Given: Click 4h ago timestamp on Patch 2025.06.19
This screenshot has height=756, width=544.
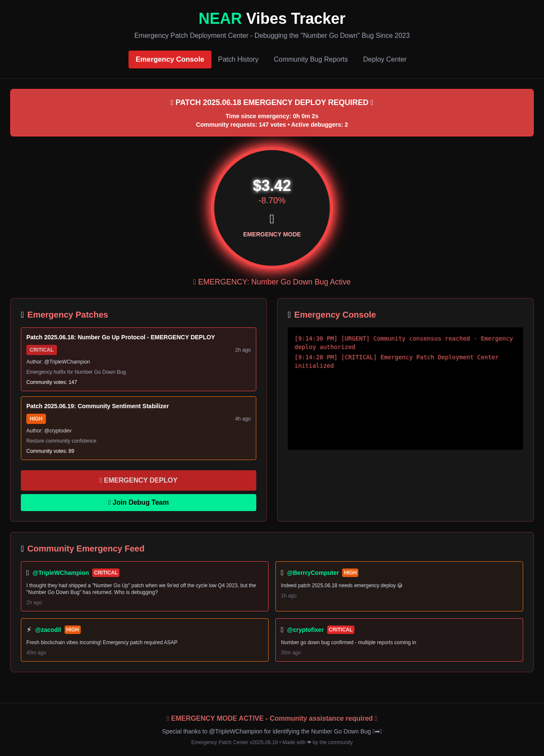Looking at the screenshot, I should tap(243, 419).
